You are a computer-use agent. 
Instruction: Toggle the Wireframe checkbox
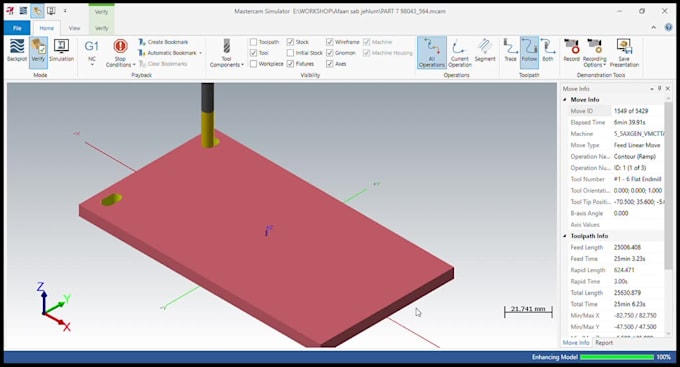coord(330,42)
